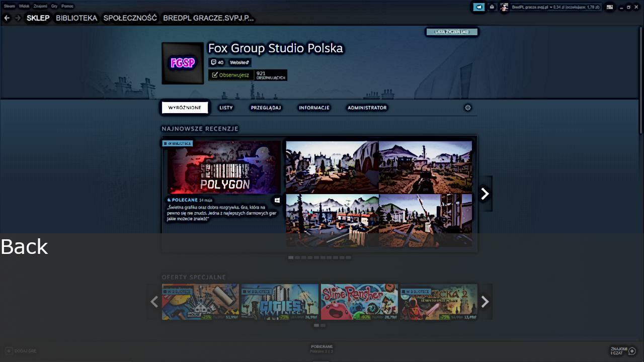Viewport: 644px width, 362px height.
Task: Select the ADMINISTRATOR tab
Action: tap(367, 108)
